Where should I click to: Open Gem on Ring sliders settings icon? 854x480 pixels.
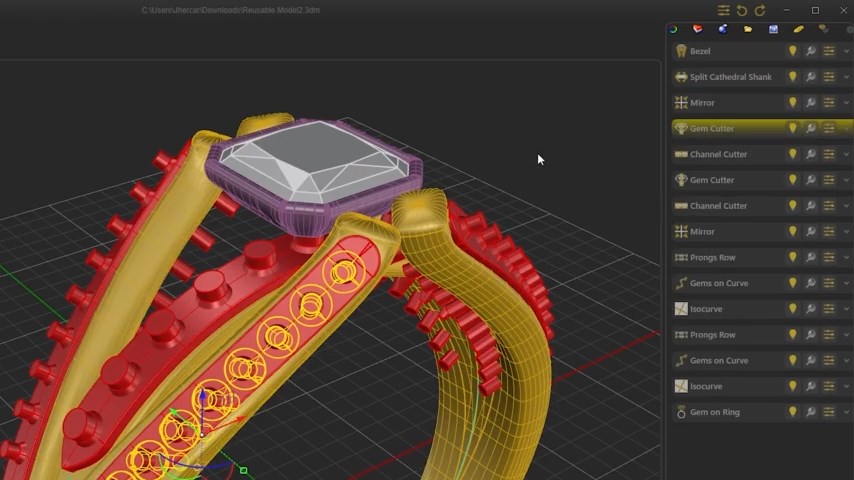pyautogui.click(x=829, y=412)
